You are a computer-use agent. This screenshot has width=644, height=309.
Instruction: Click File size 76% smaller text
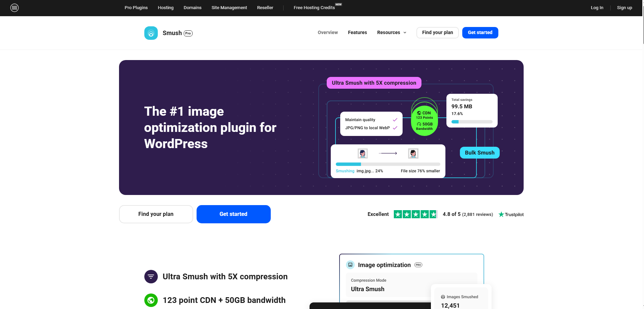tap(420, 171)
